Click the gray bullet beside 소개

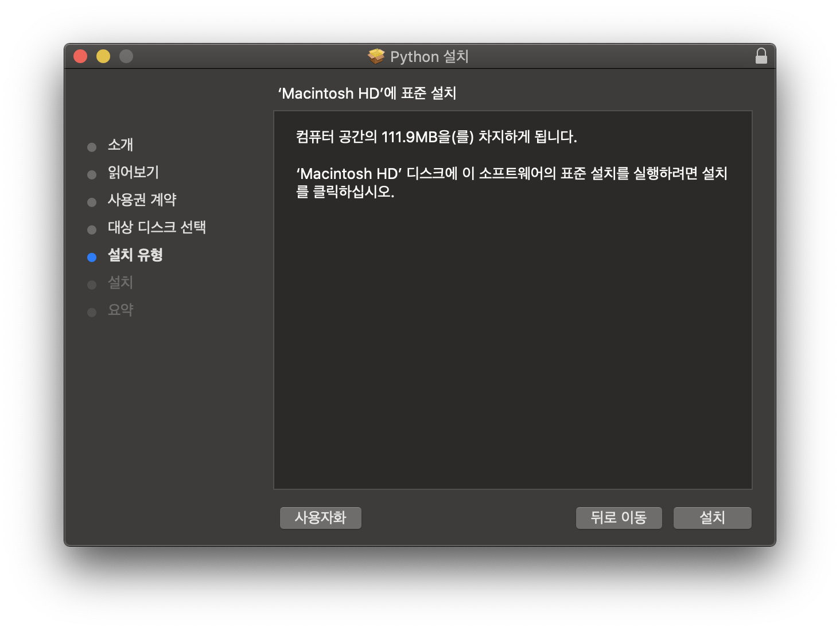coord(92,147)
